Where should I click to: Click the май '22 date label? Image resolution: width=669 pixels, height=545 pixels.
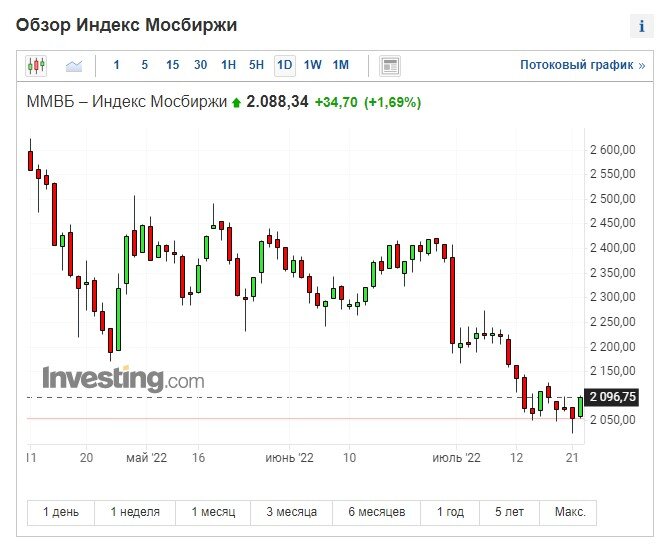146,458
